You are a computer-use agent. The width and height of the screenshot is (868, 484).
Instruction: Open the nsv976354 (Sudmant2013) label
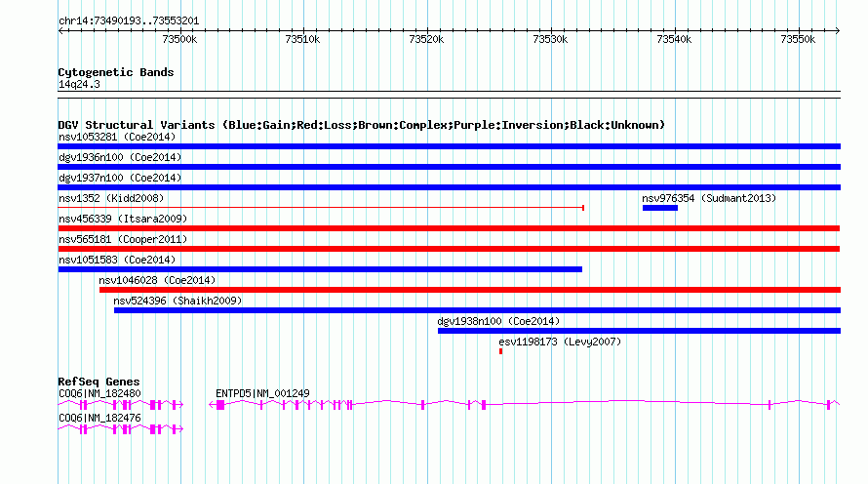tap(709, 198)
